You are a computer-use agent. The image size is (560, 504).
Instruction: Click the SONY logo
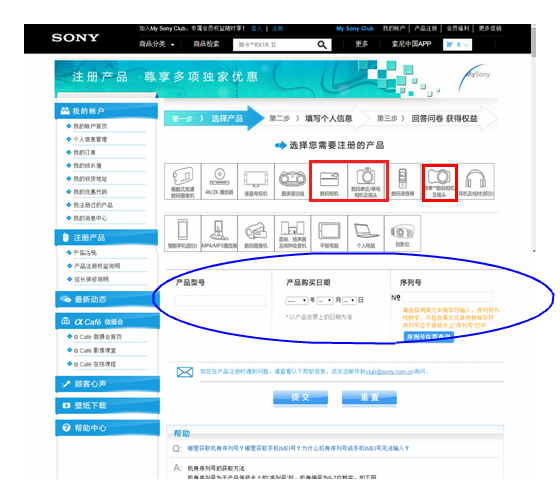[75, 38]
